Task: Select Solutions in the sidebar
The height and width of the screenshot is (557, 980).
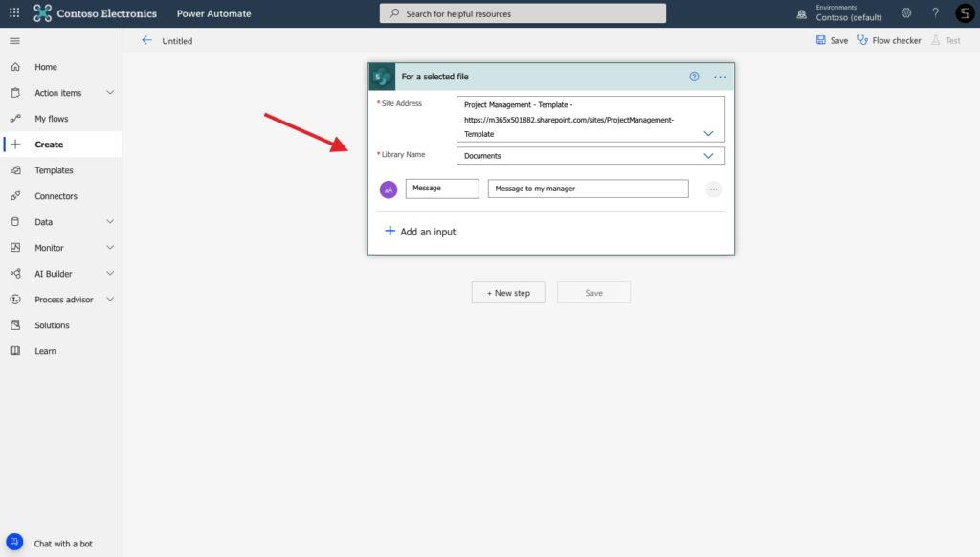Action: pyautogui.click(x=52, y=325)
